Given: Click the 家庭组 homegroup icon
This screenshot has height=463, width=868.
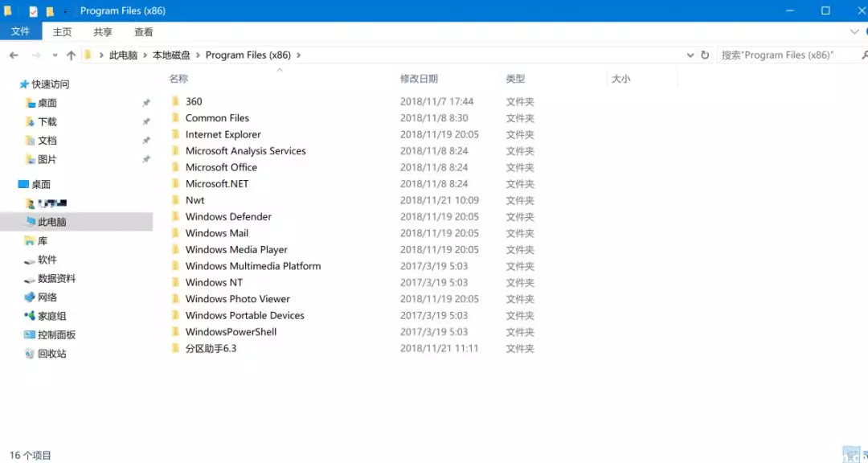Looking at the screenshot, I should [x=30, y=316].
